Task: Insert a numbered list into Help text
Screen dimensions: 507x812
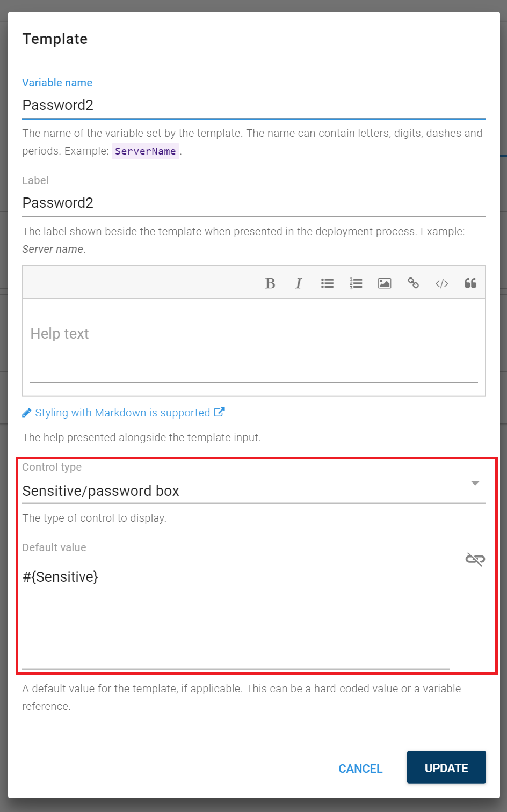Action: click(x=356, y=283)
